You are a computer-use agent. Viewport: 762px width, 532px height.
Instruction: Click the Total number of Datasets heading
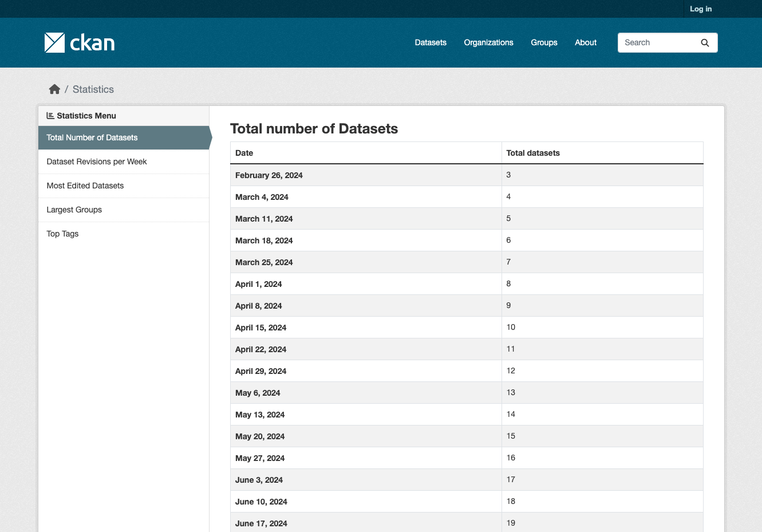click(314, 129)
